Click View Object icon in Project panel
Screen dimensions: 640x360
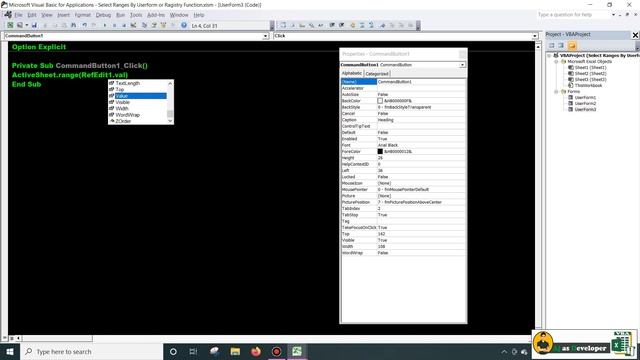click(561, 45)
